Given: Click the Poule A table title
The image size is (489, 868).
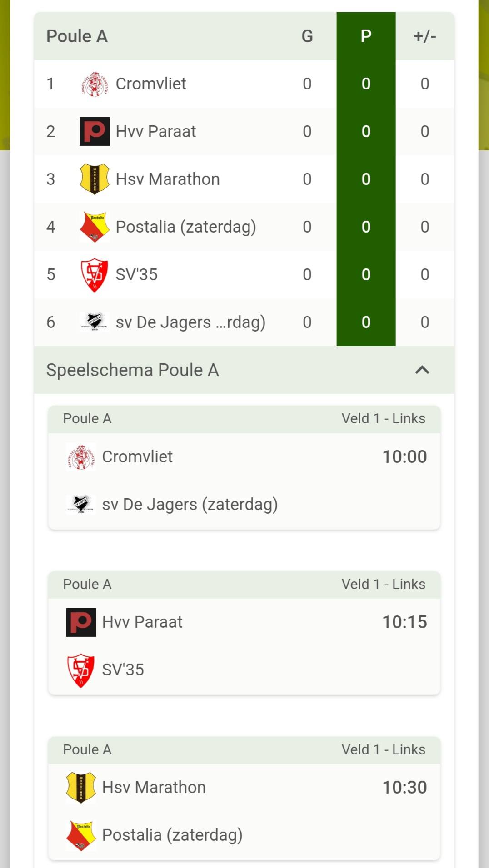Looking at the screenshot, I should coord(77,36).
